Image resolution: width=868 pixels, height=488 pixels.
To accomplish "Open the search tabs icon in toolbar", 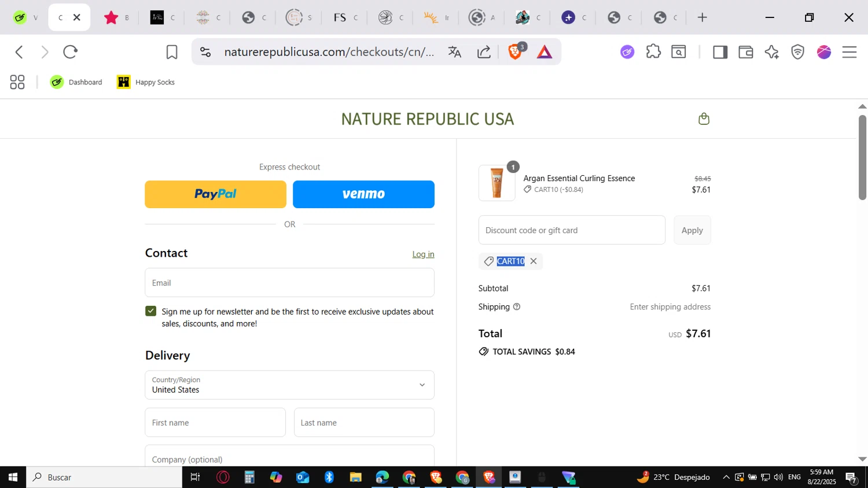I will pos(679,52).
